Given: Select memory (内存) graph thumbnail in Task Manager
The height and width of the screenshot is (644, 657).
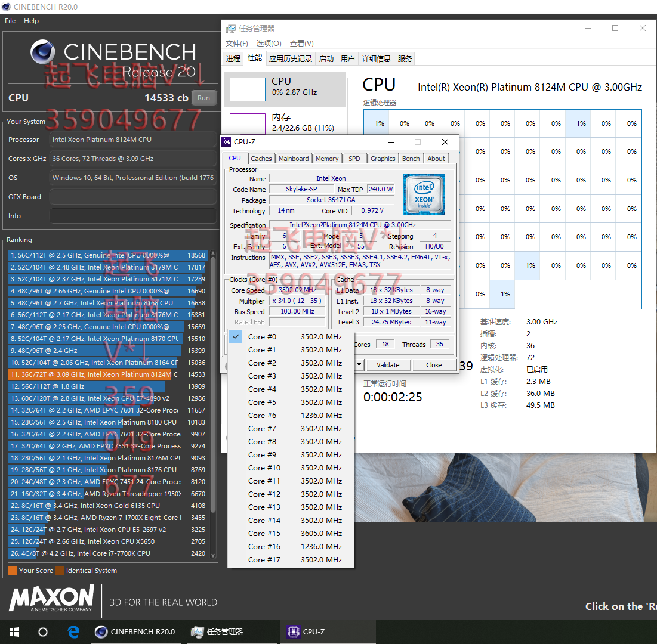Looking at the screenshot, I should pos(248,123).
